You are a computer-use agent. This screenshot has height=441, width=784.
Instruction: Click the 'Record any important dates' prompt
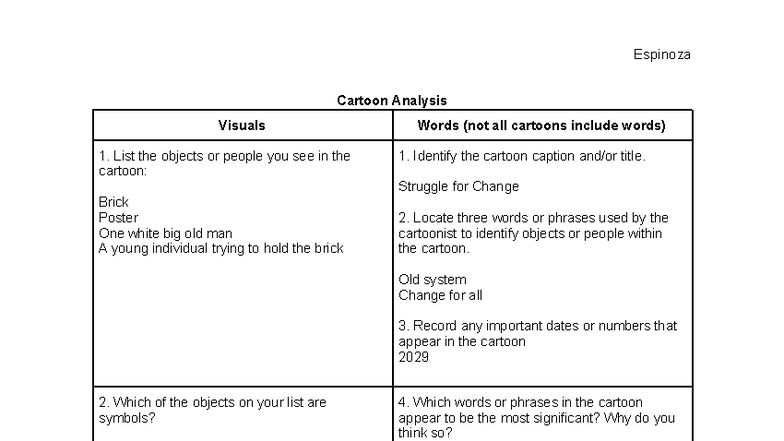537,326
